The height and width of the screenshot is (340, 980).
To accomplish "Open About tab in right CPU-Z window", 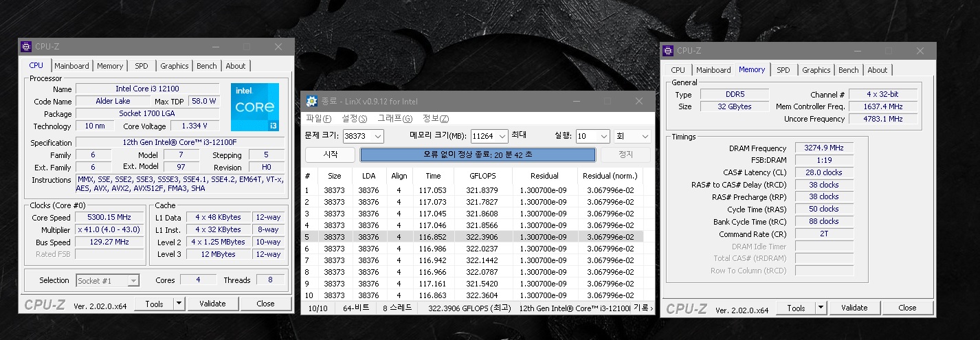I will pos(878,70).
